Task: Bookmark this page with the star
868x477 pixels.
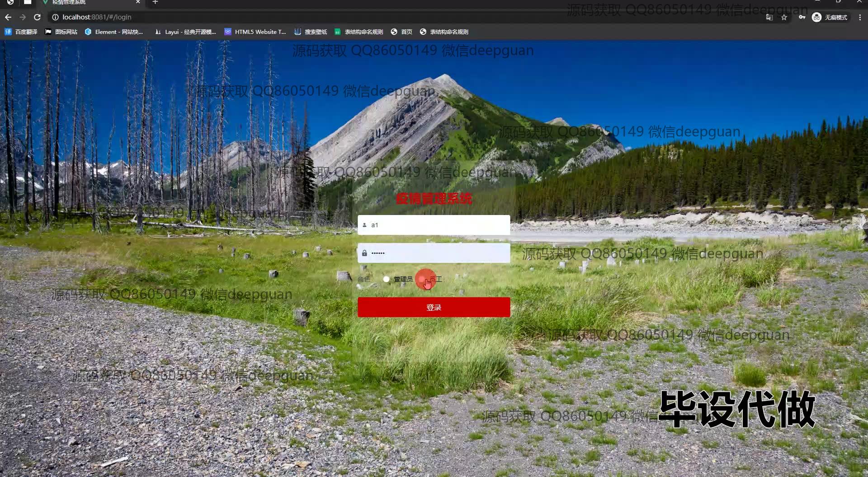Action: click(x=784, y=17)
